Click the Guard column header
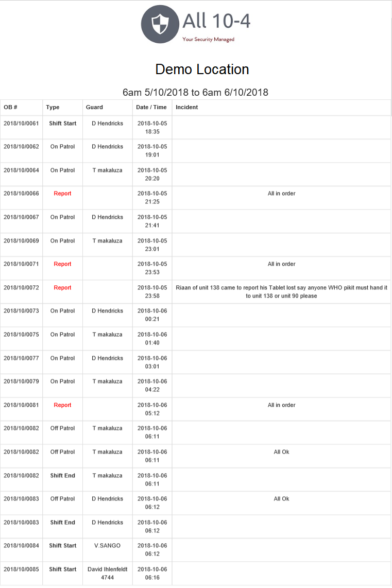The image size is (392, 588). point(94,107)
